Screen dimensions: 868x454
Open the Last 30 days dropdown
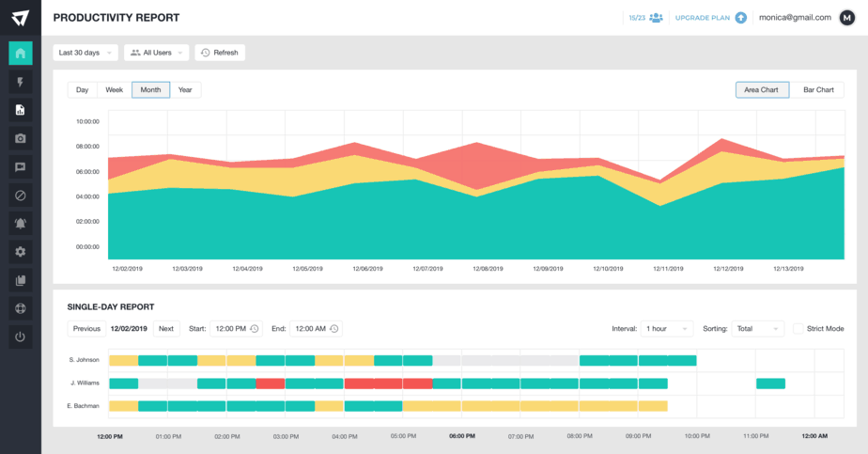click(85, 53)
